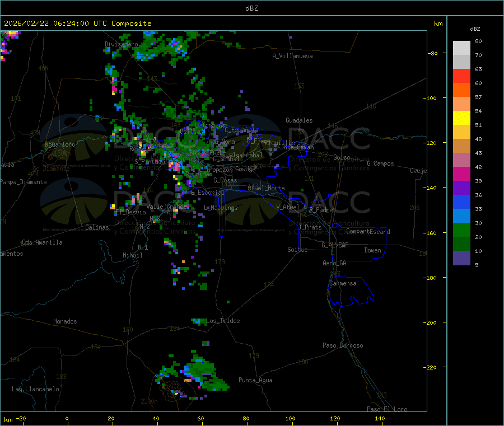Click the G_Campos map label
Screen dimensions: 504x426
click(x=381, y=163)
